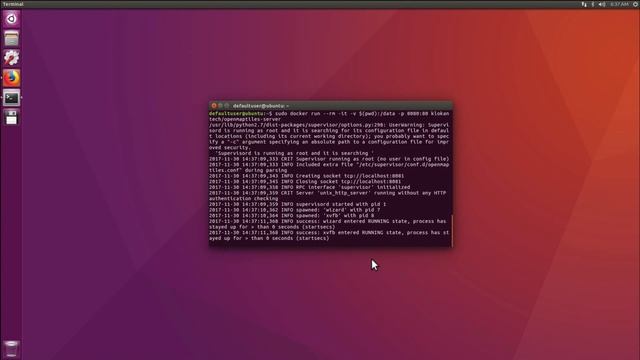Click the 'spawned: wizard with pid 7' line

[295, 210]
